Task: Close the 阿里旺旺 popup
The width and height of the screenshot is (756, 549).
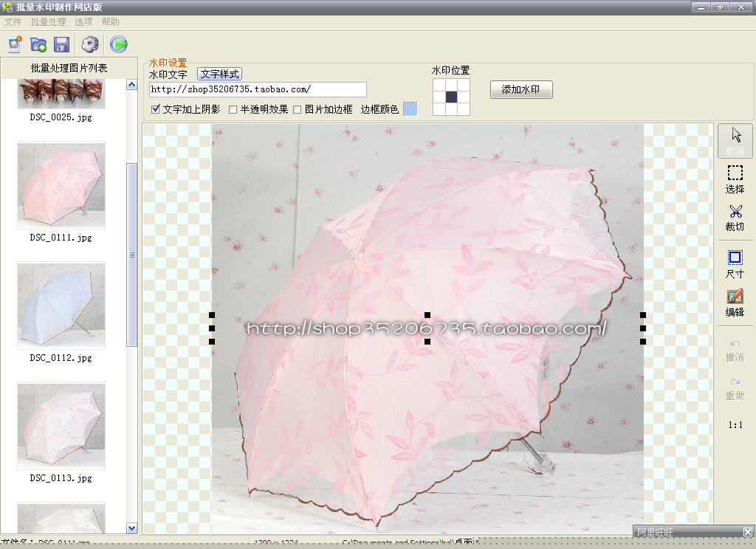Action: click(747, 532)
